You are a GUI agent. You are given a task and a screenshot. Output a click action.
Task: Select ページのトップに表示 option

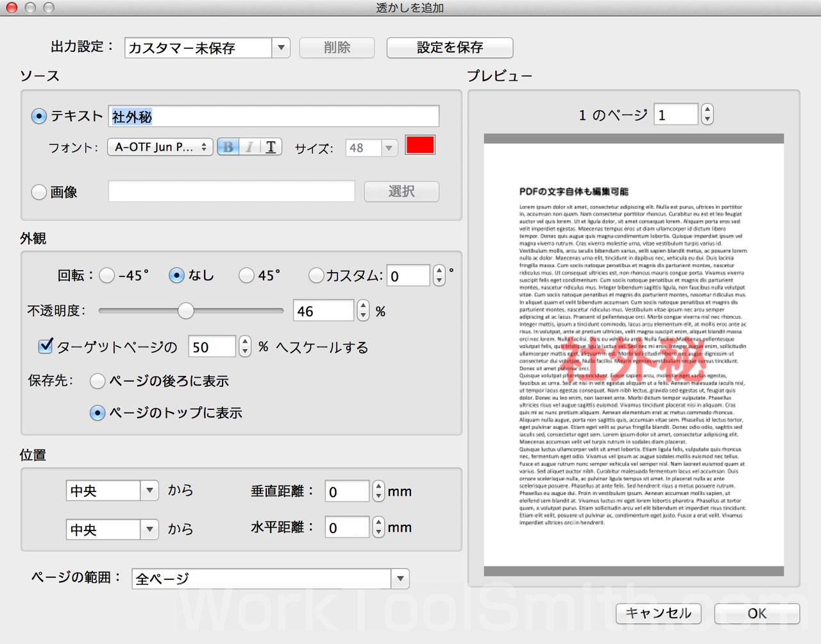point(97,412)
